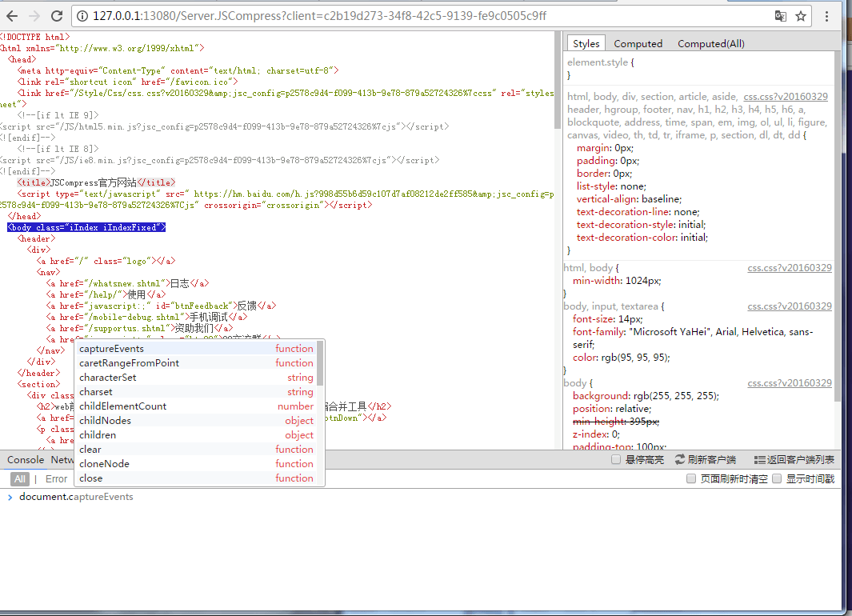This screenshot has width=852, height=616.
Task: Click the vertical-align: baseline property
Action: click(x=629, y=199)
